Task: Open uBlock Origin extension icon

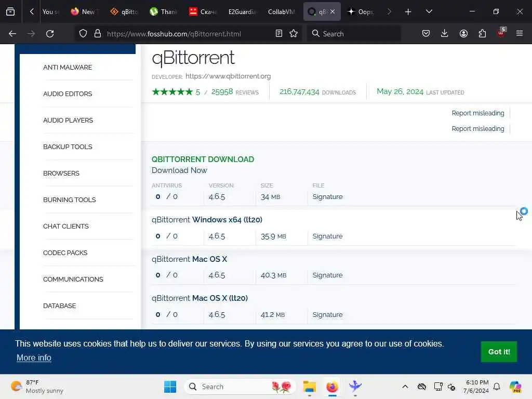Action: [x=501, y=33]
